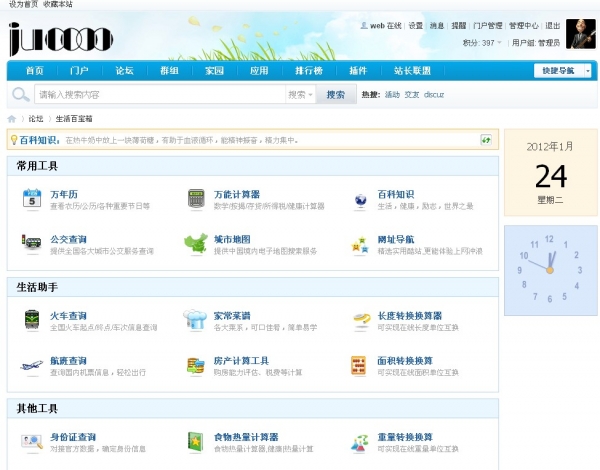Click the 公交查询 title link

68,240
